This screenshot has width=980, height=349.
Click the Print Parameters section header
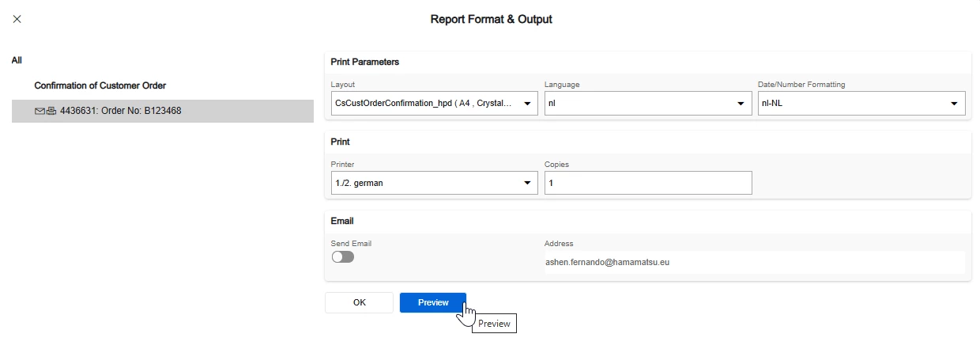coord(365,62)
